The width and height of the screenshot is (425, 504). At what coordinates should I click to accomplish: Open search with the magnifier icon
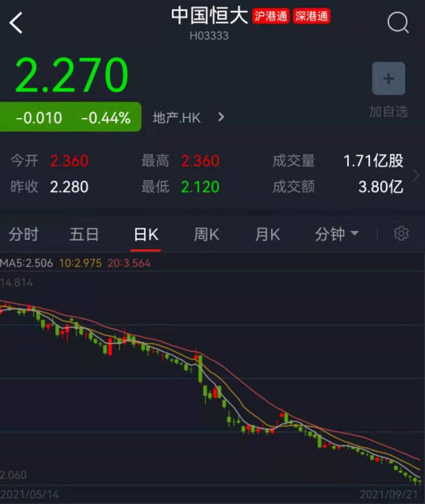(x=398, y=22)
